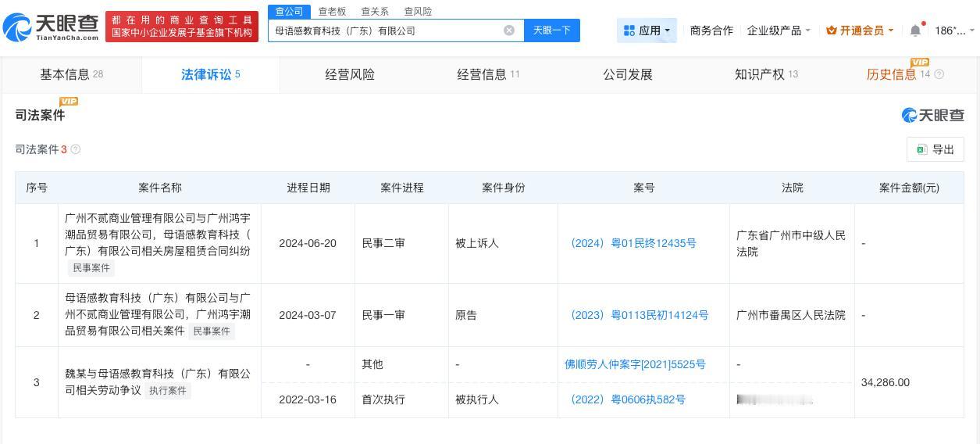Open the 法律诉讼 tab
980x444 pixels.
[211, 74]
